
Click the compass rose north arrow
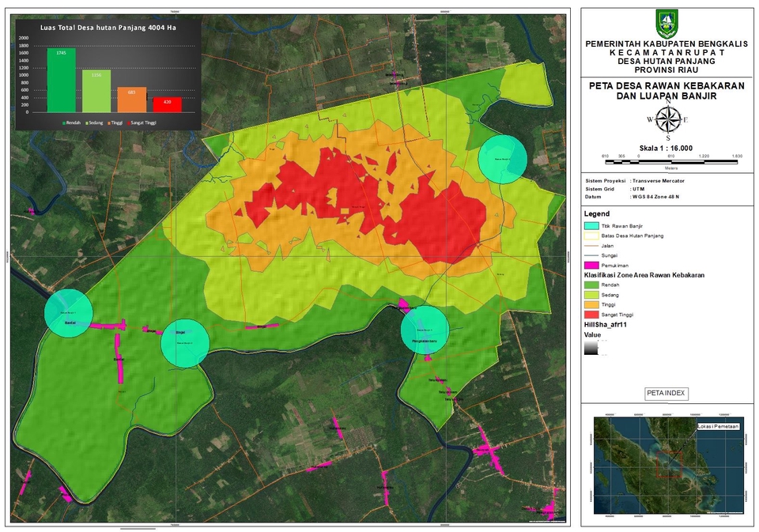pyautogui.click(x=668, y=119)
